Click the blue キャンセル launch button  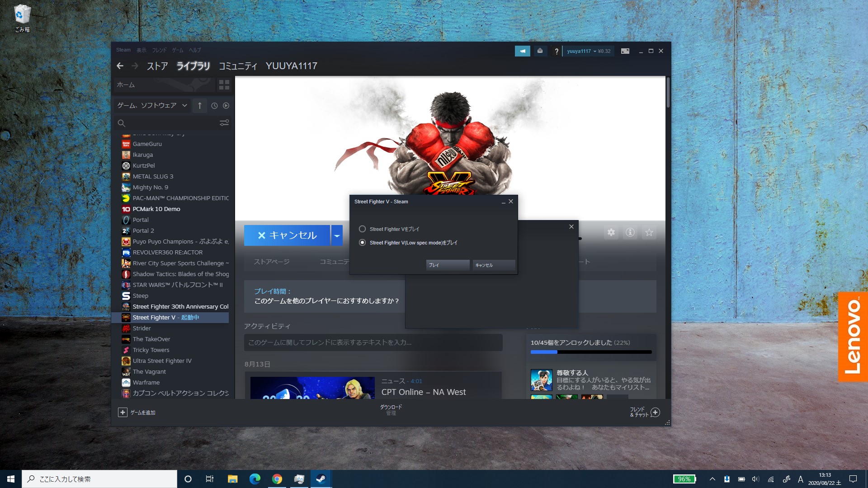point(287,235)
